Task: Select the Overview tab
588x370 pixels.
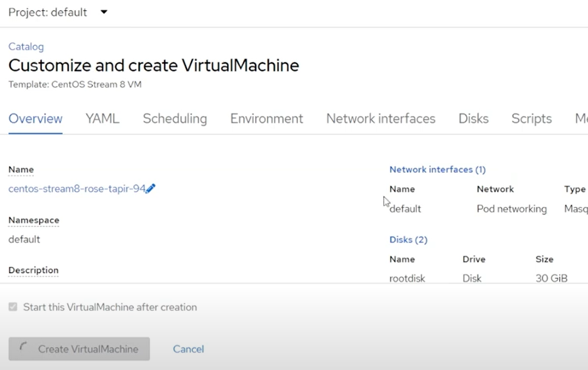Action: point(35,118)
